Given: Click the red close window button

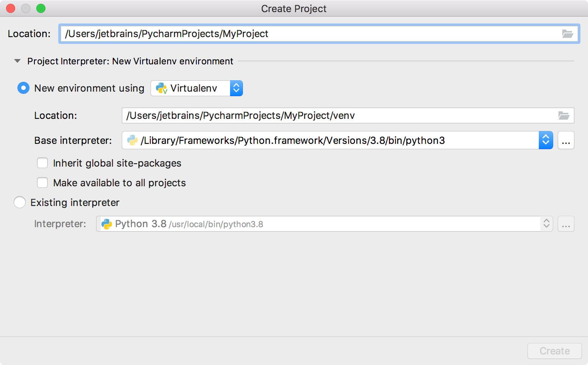Looking at the screenshot, I should click(x=11, y=8).
